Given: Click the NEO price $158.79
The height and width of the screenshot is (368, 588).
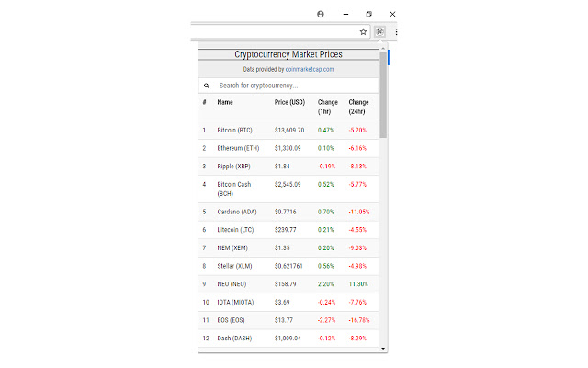Looking at the screenshot, I should click(286, 284).
